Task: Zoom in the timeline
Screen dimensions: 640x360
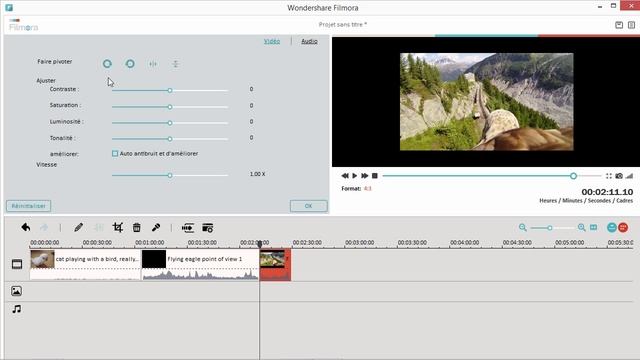Action: [x=582, y=227]
